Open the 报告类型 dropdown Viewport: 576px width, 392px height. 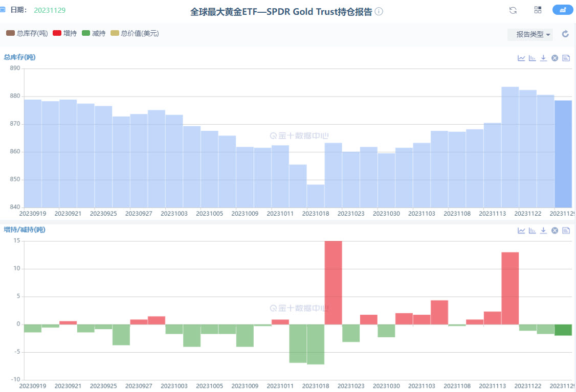(x=530, y=35)
